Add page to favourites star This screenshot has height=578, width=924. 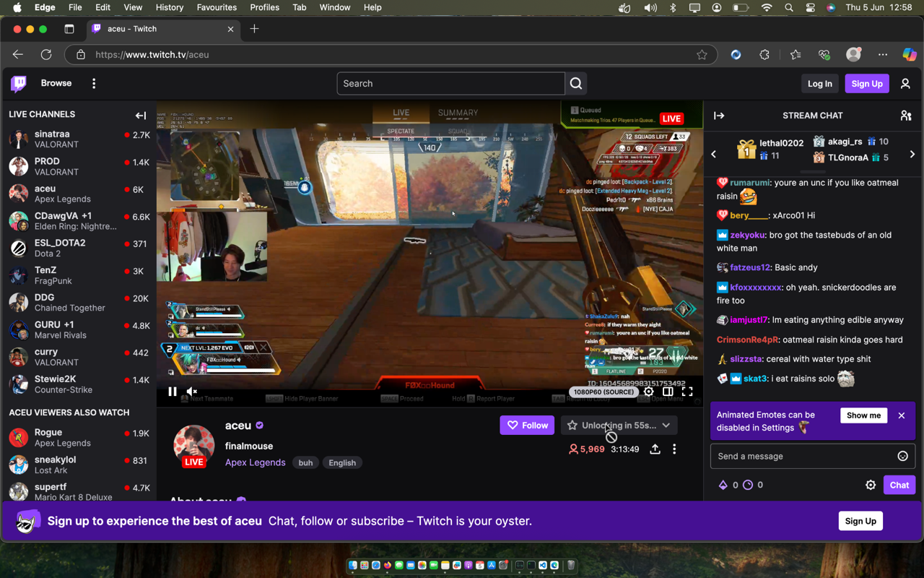tap(702, 55)
